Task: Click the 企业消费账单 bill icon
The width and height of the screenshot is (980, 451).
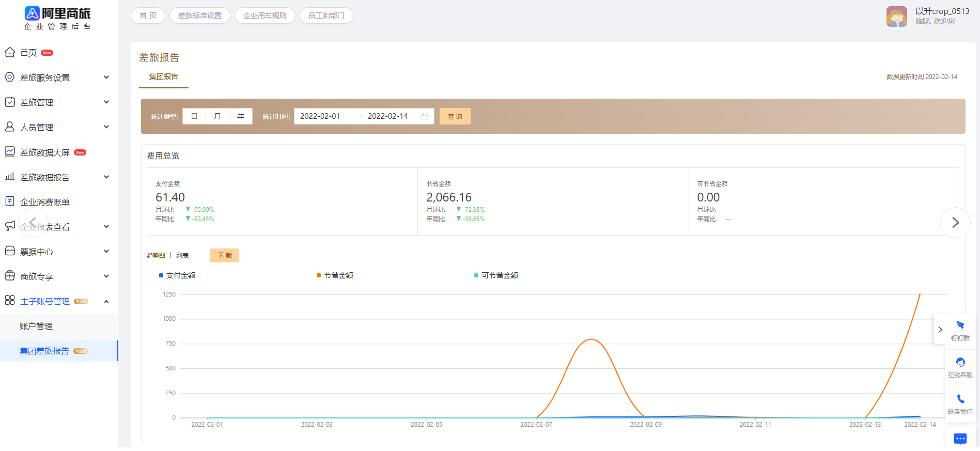Action: click(x=10, y=201)
